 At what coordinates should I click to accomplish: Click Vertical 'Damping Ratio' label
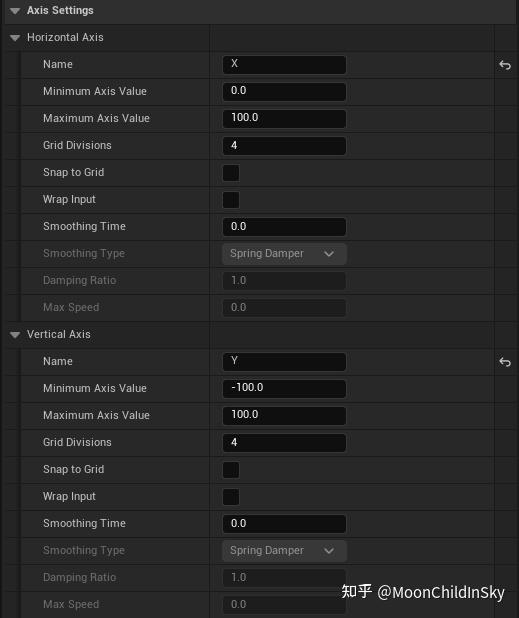pos(80,577)
